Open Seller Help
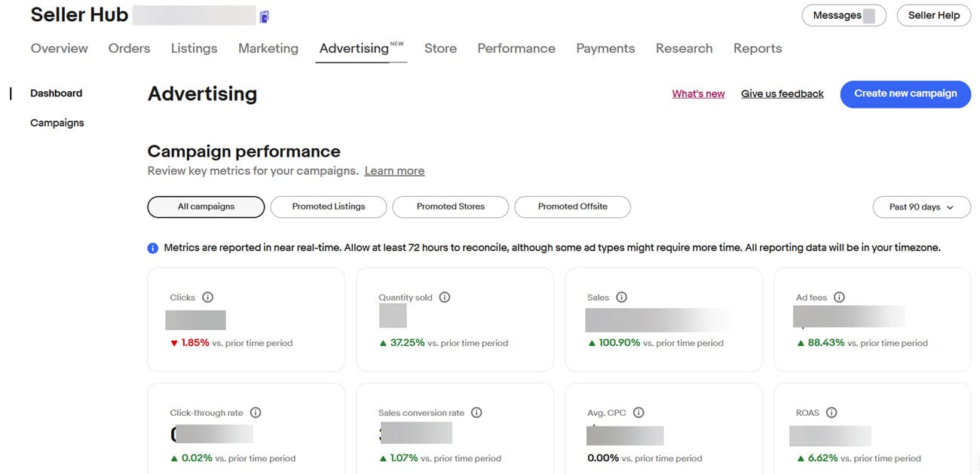Viewport: 980px width, 474px height. [934, 15]
